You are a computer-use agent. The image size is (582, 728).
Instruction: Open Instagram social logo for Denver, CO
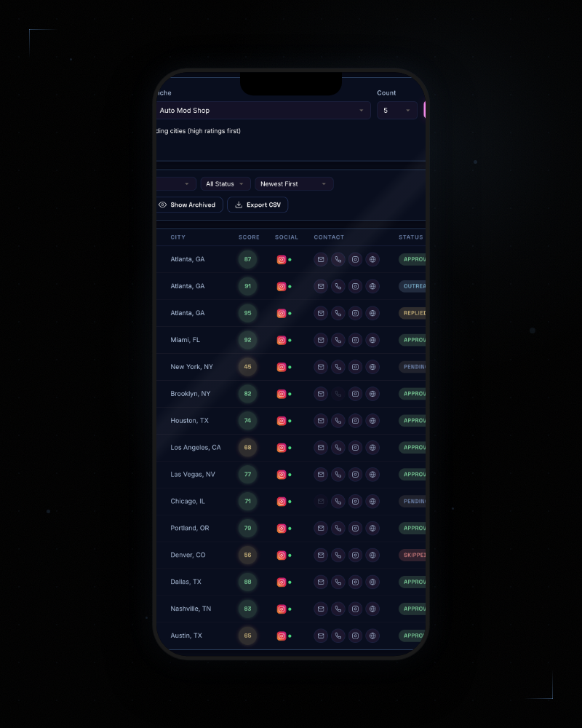tap(282, 555)
